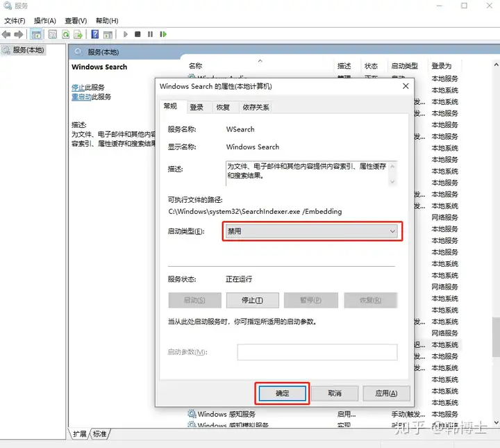The image size is (500, 448).
Task: Click the 确定 button
Action: [x=282, y=393]
